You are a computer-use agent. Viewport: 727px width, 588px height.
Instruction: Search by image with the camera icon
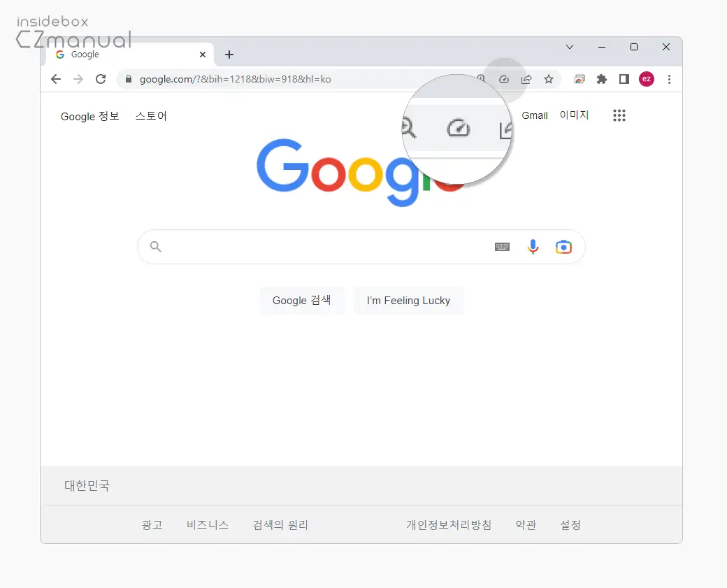click(563, 247)
